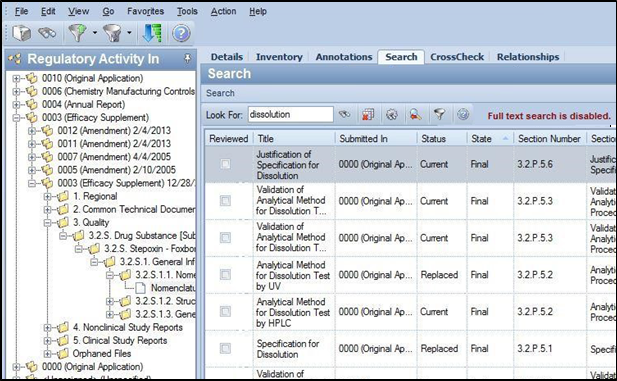
Task: Switch to the Inventory tab
Action: click(279, 57)
